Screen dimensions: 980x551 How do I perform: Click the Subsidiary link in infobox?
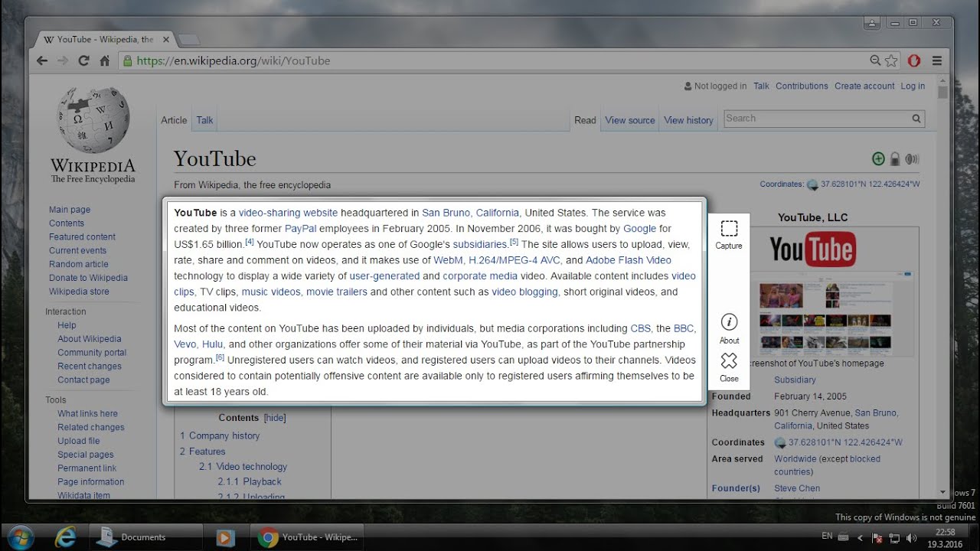tap(795, 380)
